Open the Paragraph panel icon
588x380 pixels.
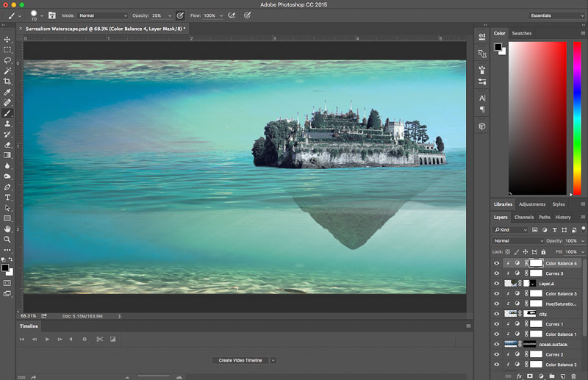click(x=482, y=110)
